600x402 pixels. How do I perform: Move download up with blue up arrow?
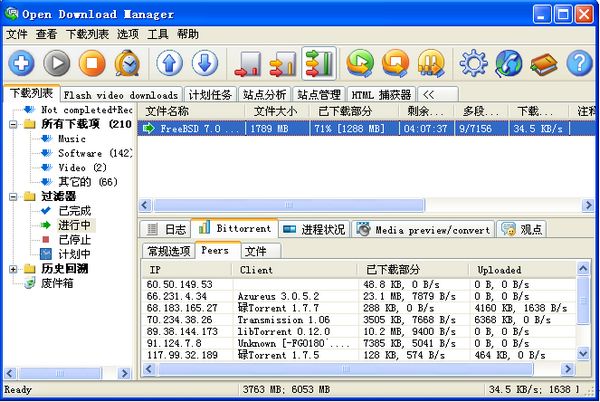(170, 63)
